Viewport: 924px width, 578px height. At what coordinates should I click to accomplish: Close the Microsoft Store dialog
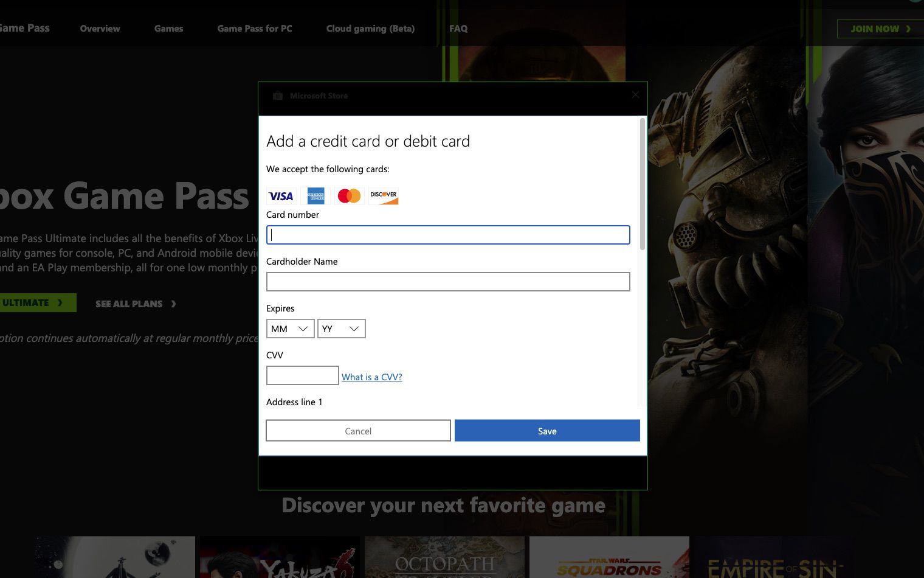coord(635,95)
